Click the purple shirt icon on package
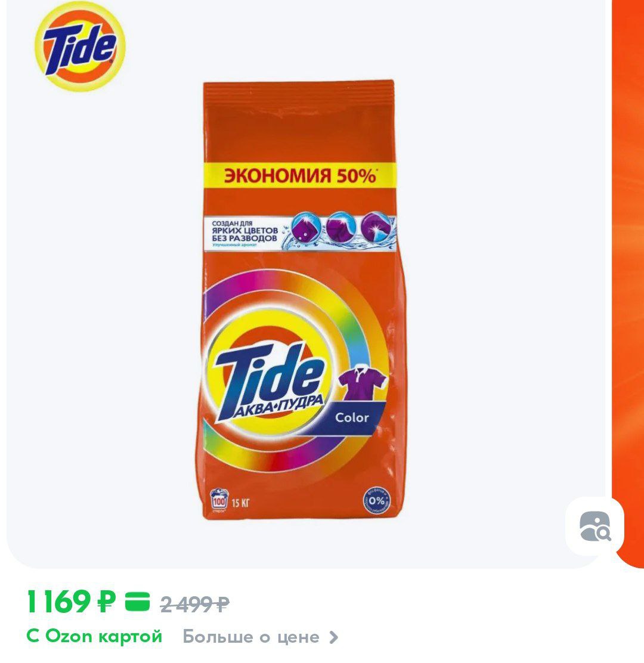644x663 pixels. pos(363,382)
